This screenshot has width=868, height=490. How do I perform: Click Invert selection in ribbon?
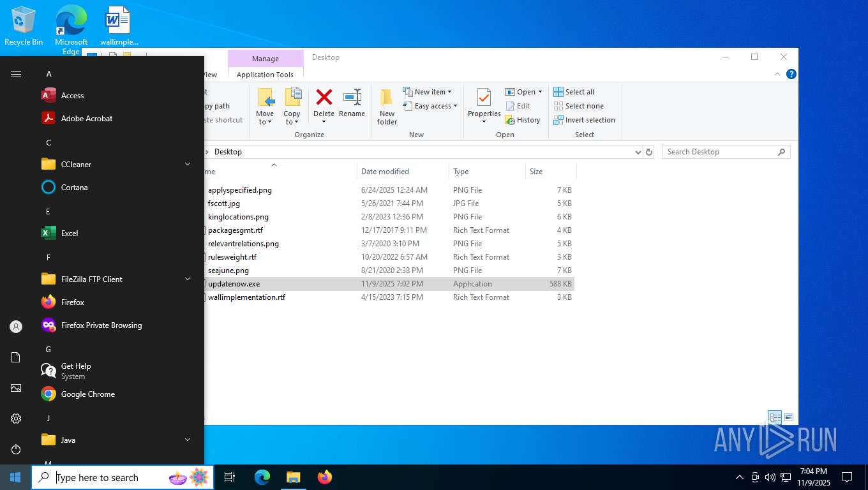pyautogui.click(x=584, y=120)
